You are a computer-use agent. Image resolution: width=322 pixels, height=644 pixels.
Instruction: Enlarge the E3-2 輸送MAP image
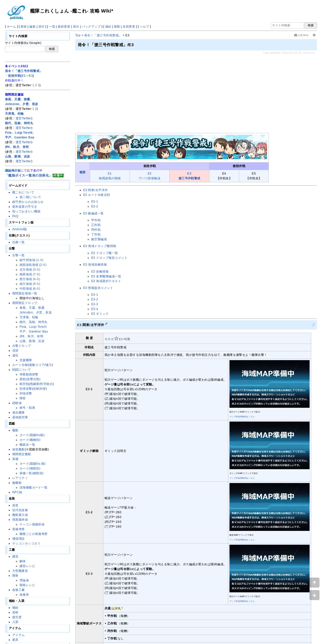[x=269, y=507]
